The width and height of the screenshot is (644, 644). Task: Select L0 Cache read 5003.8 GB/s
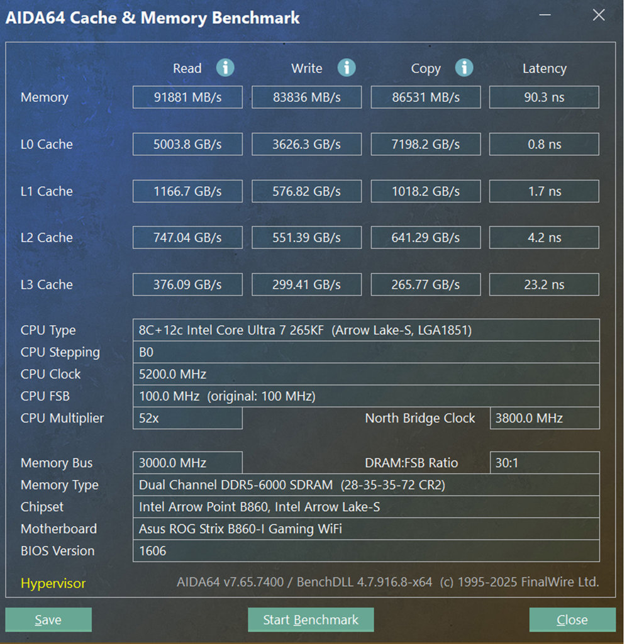point(187,144)
